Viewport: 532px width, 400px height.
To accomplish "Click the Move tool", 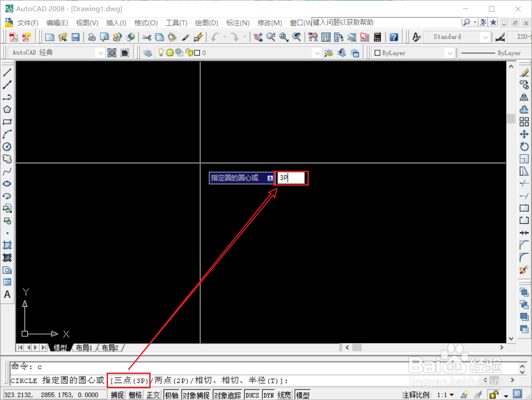I will (x=524, y=134).
